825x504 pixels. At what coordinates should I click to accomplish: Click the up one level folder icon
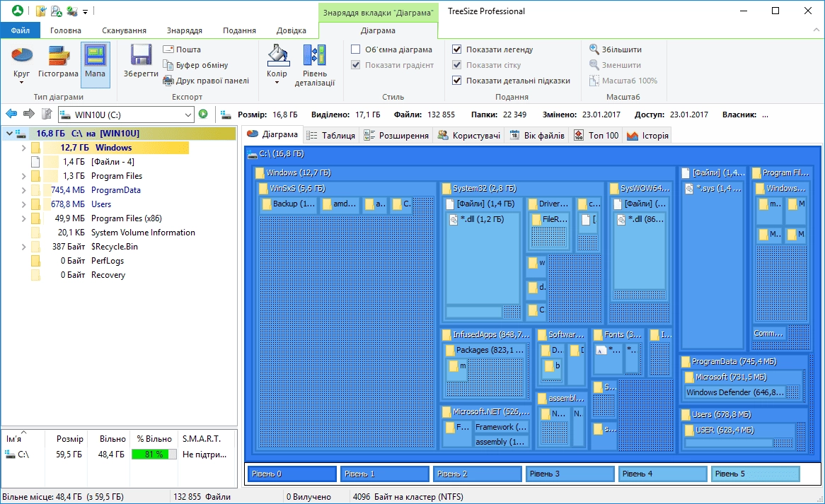pos(47,114)
